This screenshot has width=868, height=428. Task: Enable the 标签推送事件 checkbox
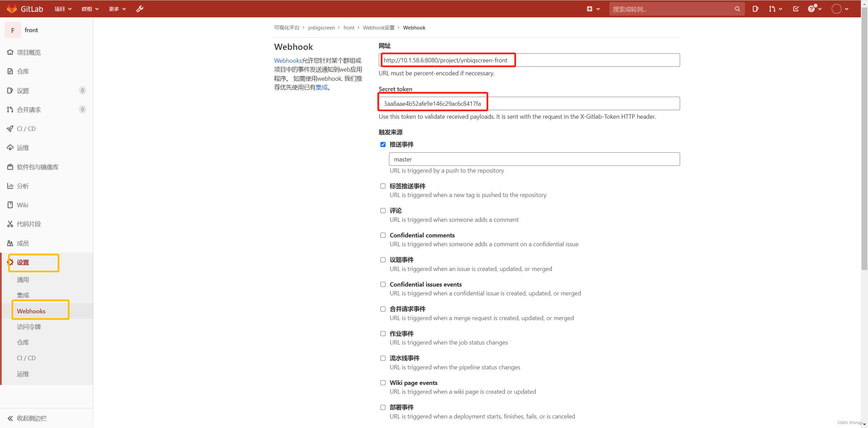click(383, 186)
